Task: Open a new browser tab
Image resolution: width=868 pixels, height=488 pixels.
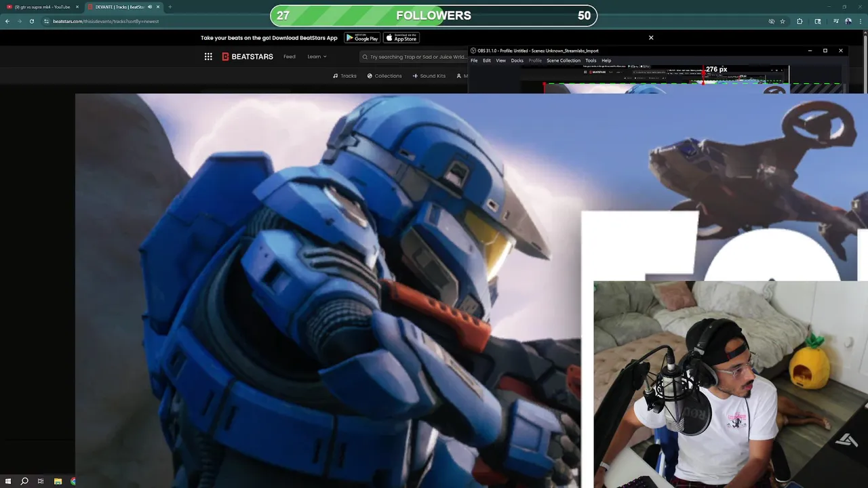Action: 170,7
